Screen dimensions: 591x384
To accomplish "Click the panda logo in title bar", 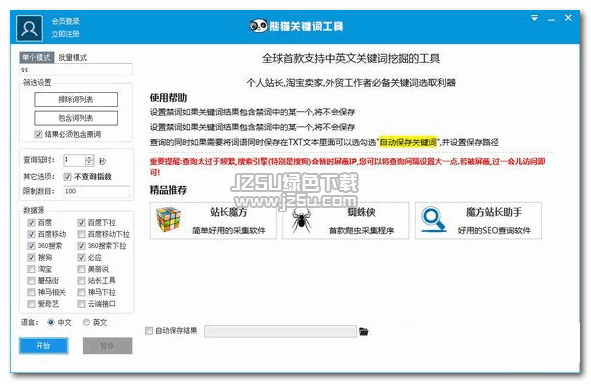I will (259, 26).
